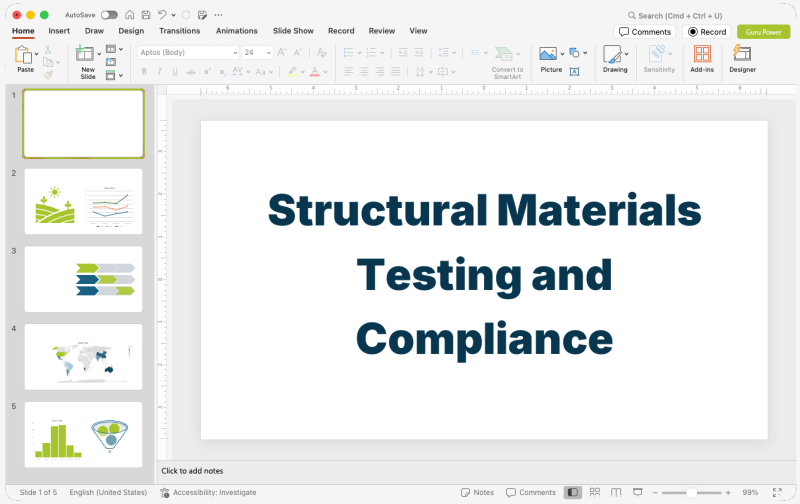Select slide 3 thumbnail with arrows diagram
The image size is (800, 504).
click(x=84, y=279)
